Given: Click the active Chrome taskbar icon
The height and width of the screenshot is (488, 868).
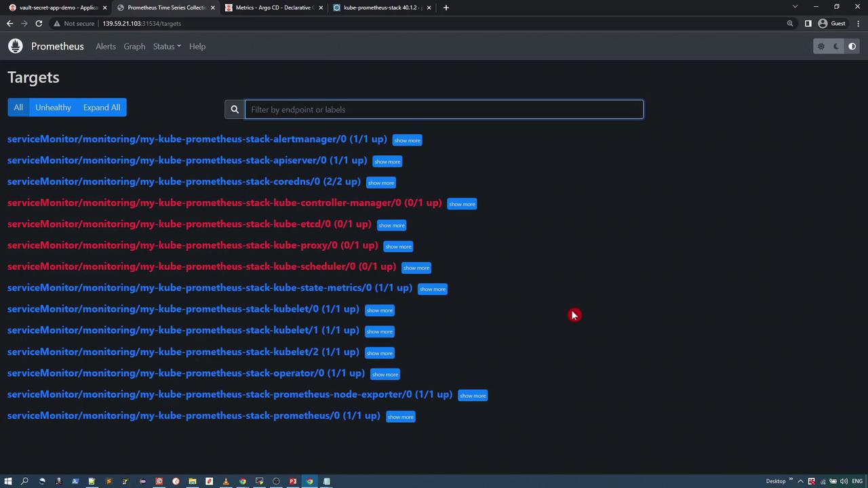Looking at the screenshot, I should pos(309,481).
